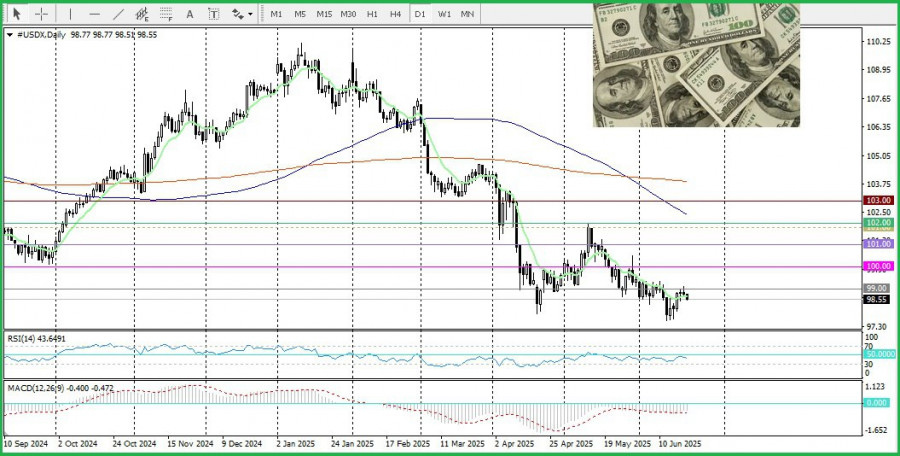Screen dimensions: 900x456
Task: Click the 24 Oct 2024 date label
Action: [x=134, y=444]
